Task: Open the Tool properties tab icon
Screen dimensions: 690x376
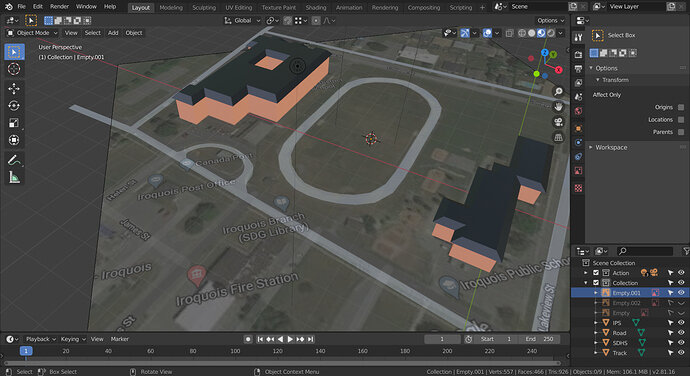Action: (578, 38)
